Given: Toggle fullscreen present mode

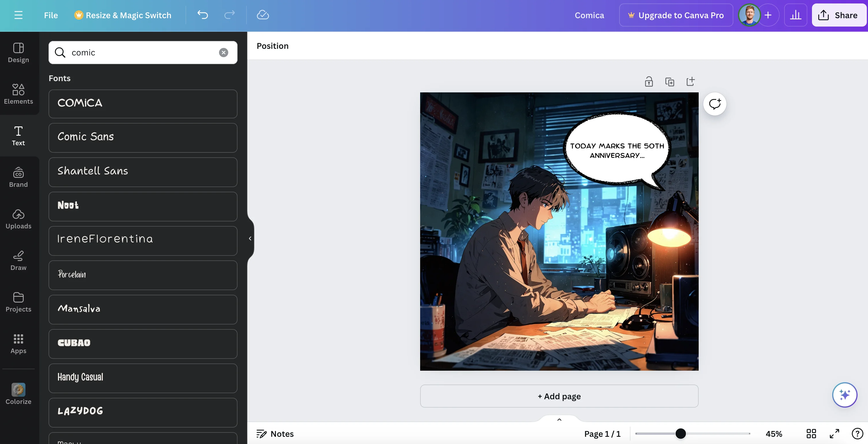Looking at the screenshot, I should click(834, 434).
